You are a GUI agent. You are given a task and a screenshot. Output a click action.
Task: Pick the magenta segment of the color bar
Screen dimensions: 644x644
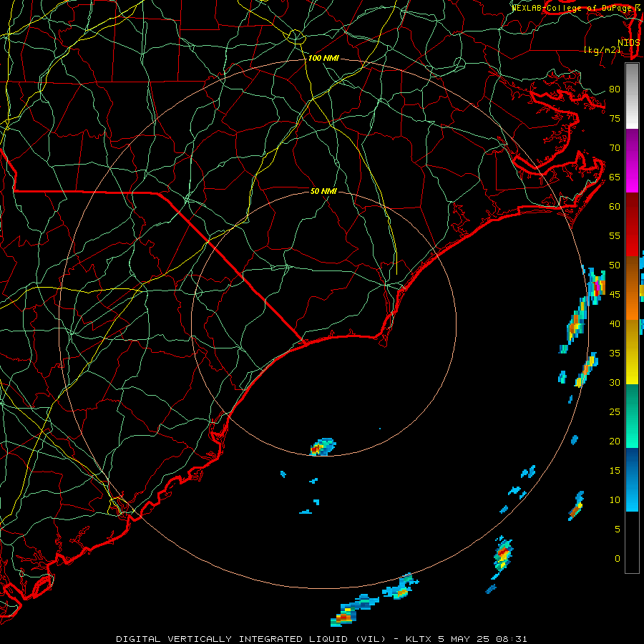[x=632, y=177]
